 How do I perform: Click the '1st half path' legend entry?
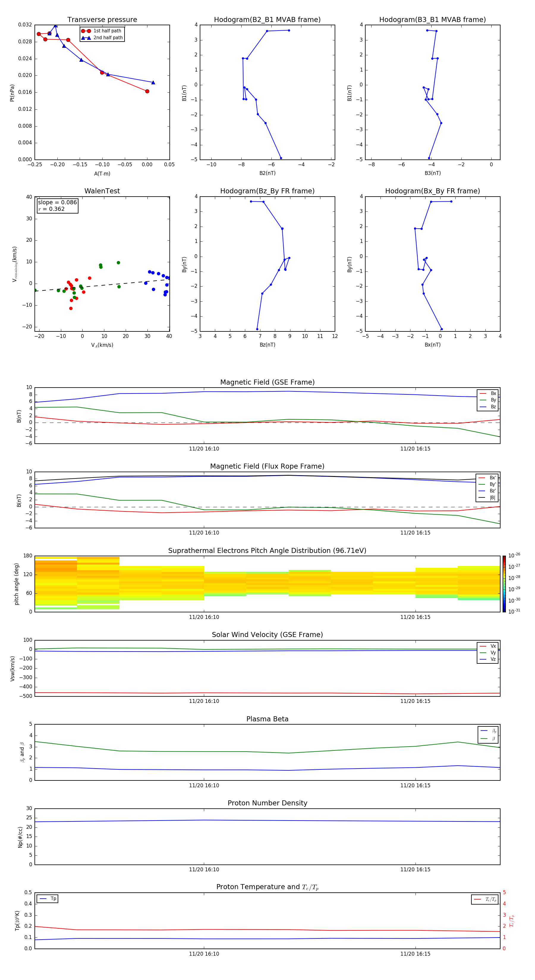tap(101, 31)
